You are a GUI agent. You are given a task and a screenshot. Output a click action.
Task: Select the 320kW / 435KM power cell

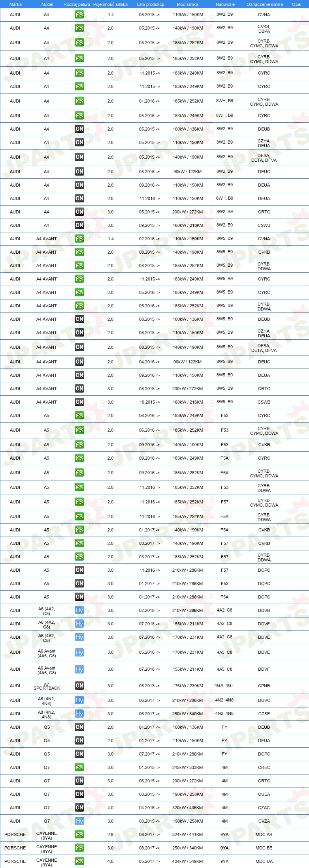(188, 808)
